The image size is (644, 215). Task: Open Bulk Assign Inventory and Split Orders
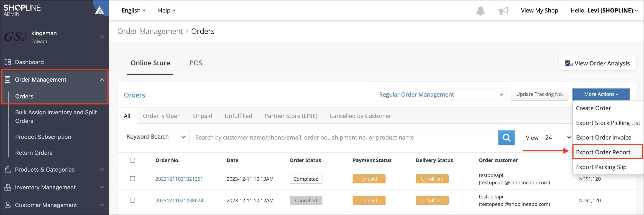(56, 117)
